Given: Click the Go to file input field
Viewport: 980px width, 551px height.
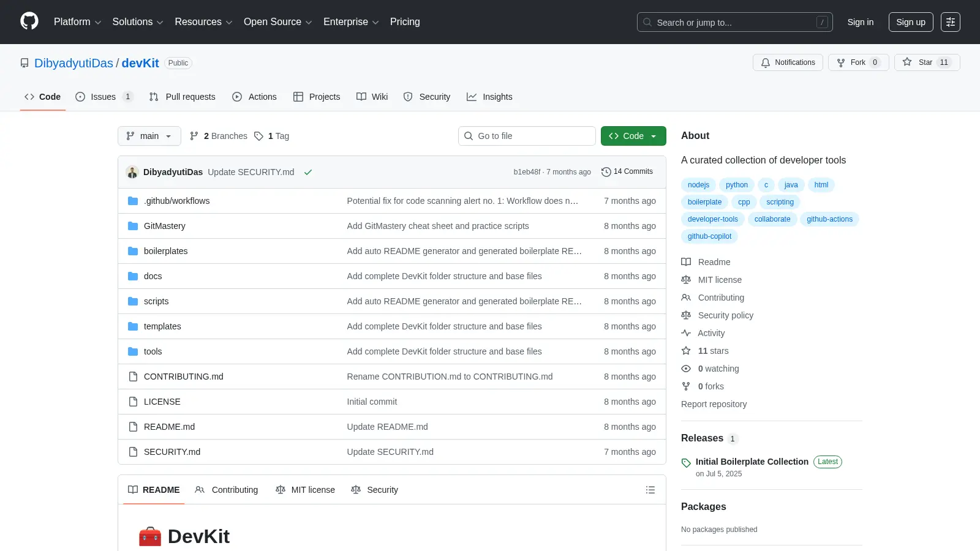Looking at the screenshot, I should tap(527, 136).
